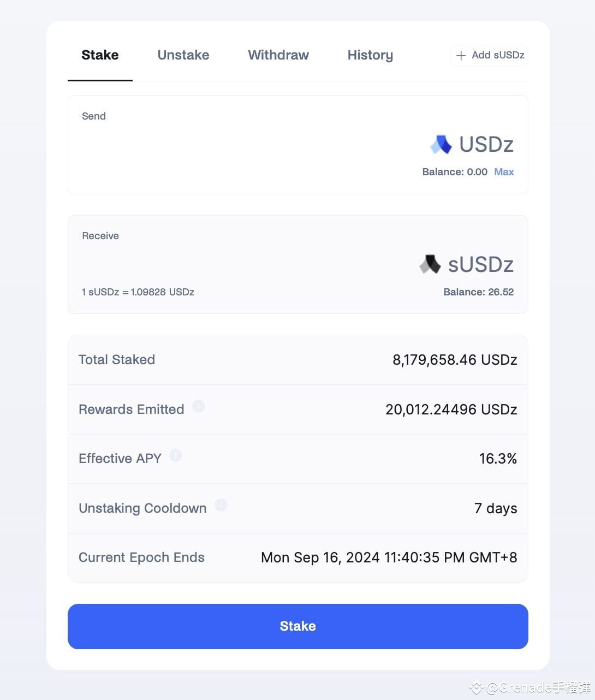
Task: Open the Withdraw tab
Action: tap(278, 55)
